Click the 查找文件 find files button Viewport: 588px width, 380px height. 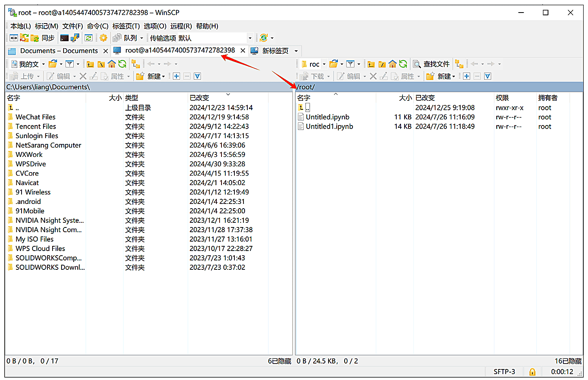click(432, 64)
